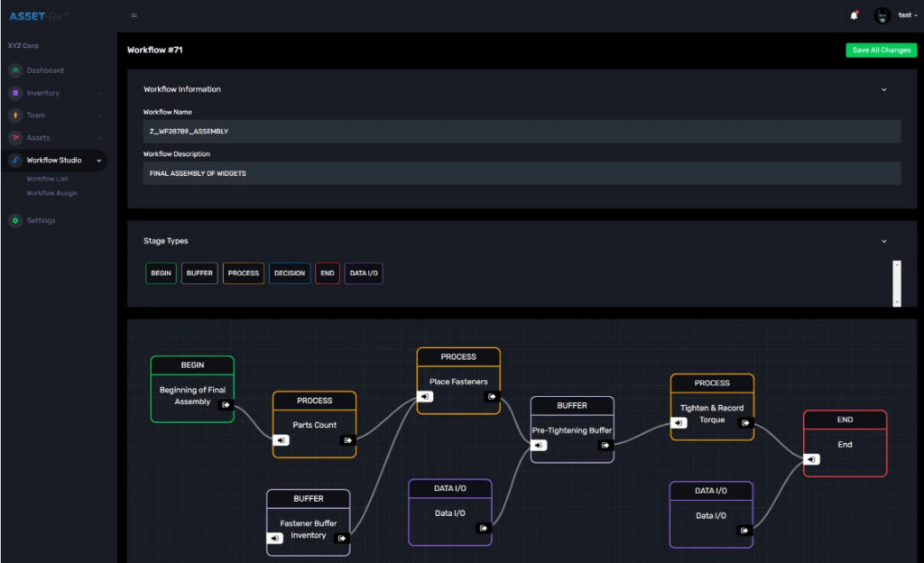Click output port of Tighten & Record Torque node

[x=745, y=422]
